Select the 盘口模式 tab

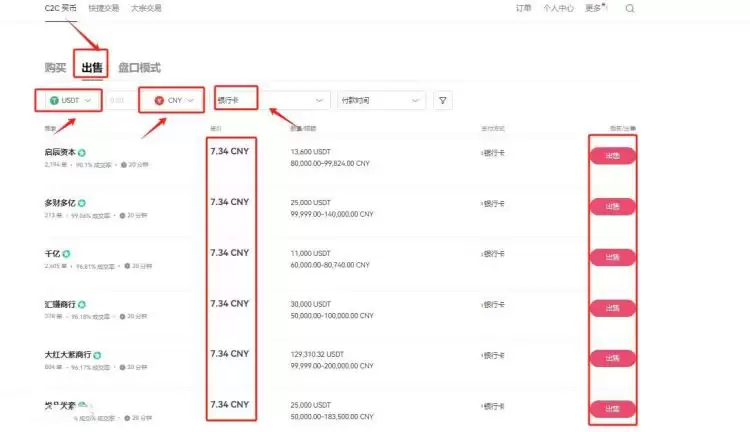(139, 68)
